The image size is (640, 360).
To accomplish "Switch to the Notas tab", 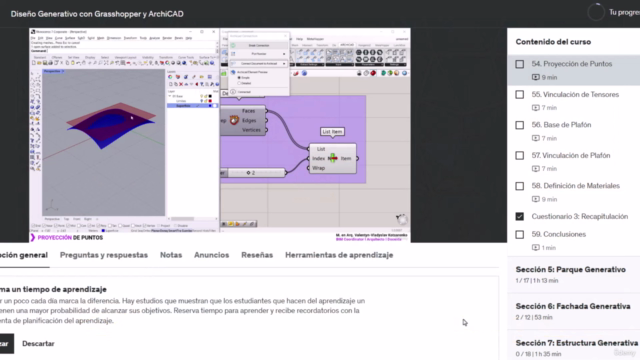I will pos(171,255).
